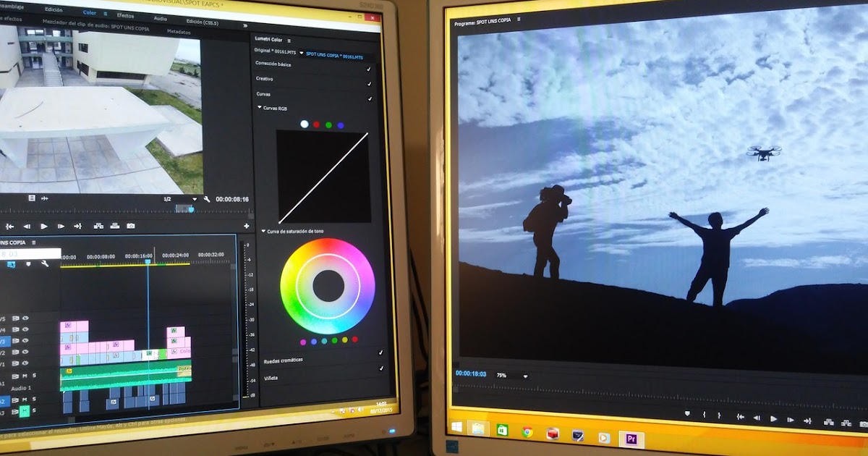Select the Color workspace tab
This screenshot has width=868, height=456.
click(x=90, y=12)
